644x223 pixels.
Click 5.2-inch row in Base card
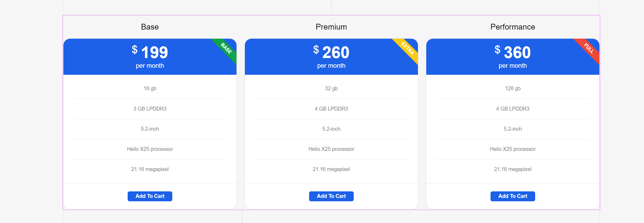[x=150, y=129]
